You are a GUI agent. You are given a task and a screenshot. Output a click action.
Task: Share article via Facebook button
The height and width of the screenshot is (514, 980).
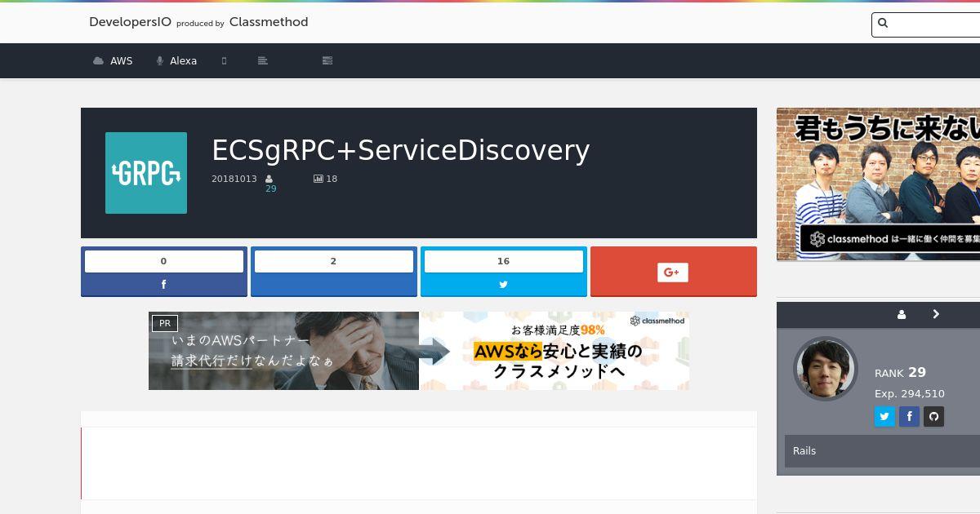pos(164,285)
